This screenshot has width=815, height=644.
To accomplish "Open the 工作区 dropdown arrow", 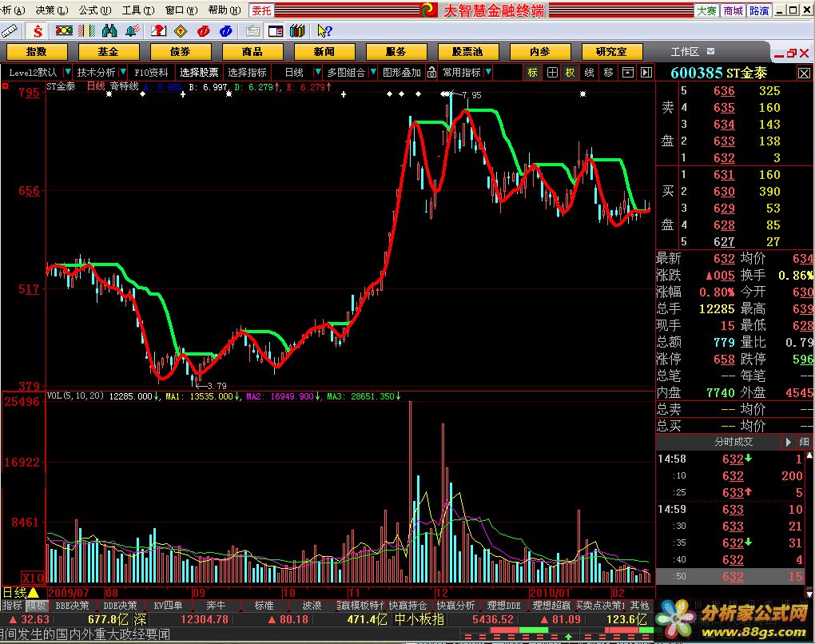I will [710, 51].
